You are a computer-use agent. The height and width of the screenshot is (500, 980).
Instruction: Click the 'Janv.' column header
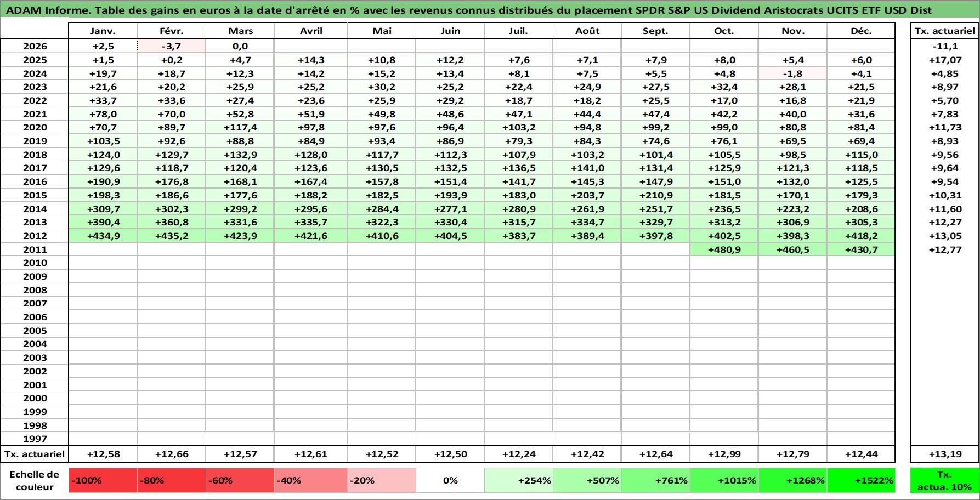103,31
